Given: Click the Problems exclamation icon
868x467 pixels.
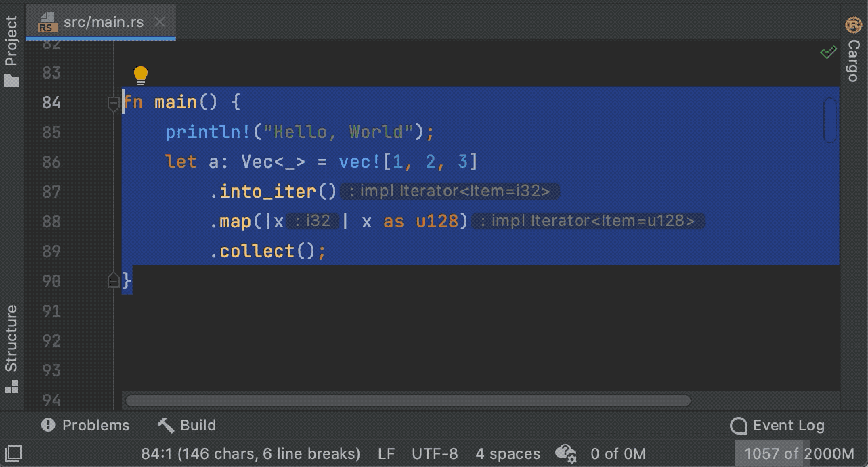Looking at the screenshot, I should (x=47, y=425).
